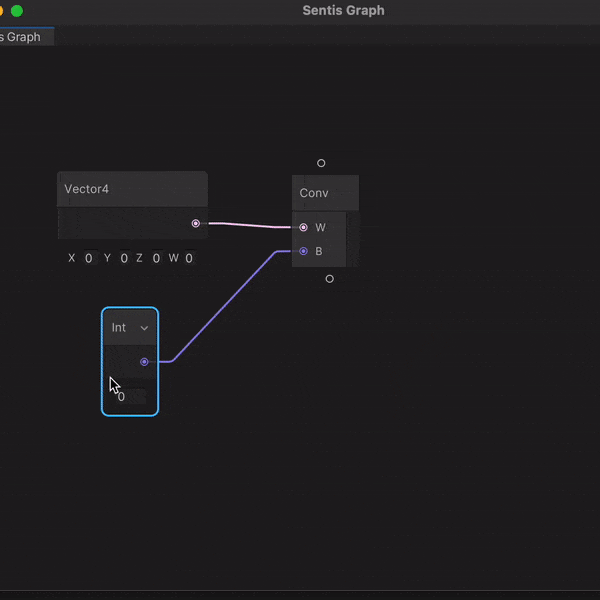Select the Vector4 node title
Screen dimensions: 600x600
(x=86, y=189)
